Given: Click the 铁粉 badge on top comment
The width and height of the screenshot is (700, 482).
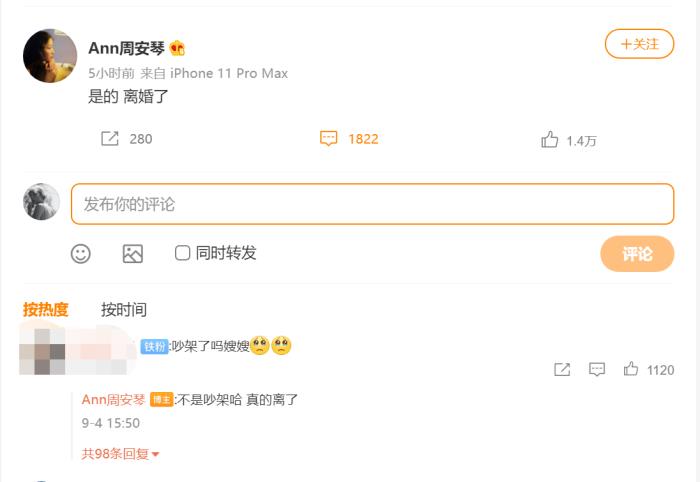Looking at the screenshot, I should [154, 346].
